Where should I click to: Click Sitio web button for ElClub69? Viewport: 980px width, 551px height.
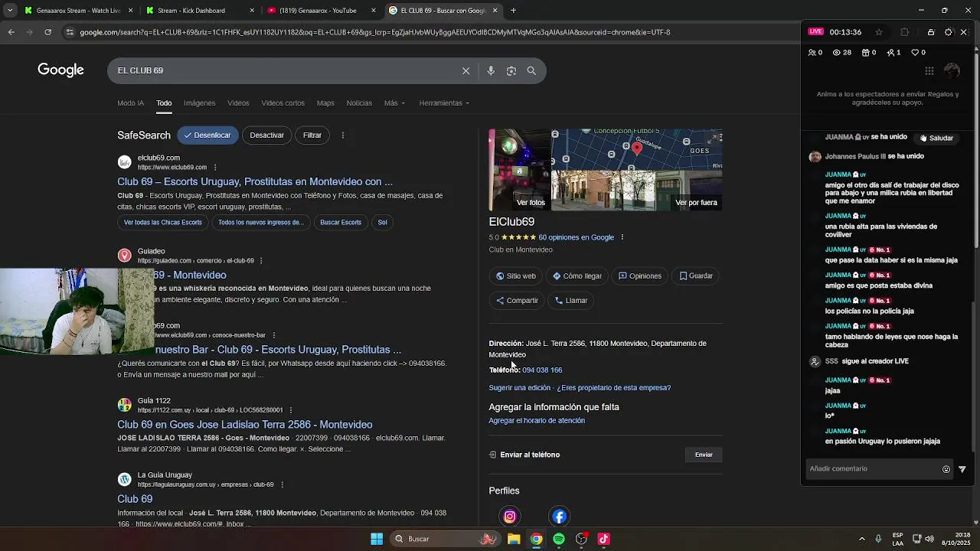(516, 276)
